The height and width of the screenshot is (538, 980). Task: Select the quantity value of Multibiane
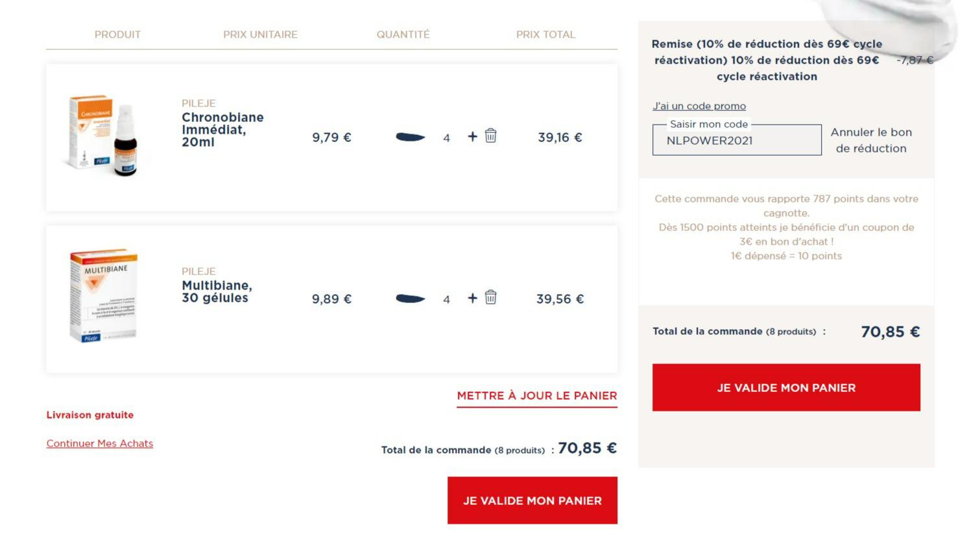click(x=446, y=299)
